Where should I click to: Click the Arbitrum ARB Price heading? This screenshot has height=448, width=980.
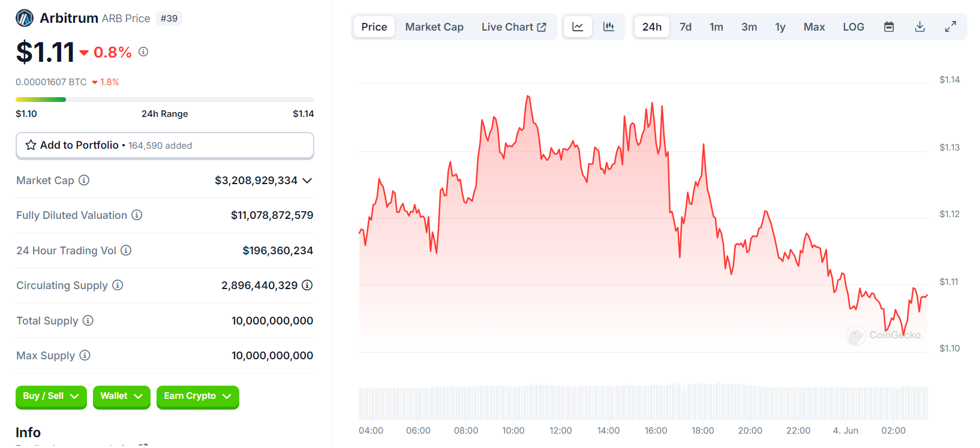tap(95, 19)
